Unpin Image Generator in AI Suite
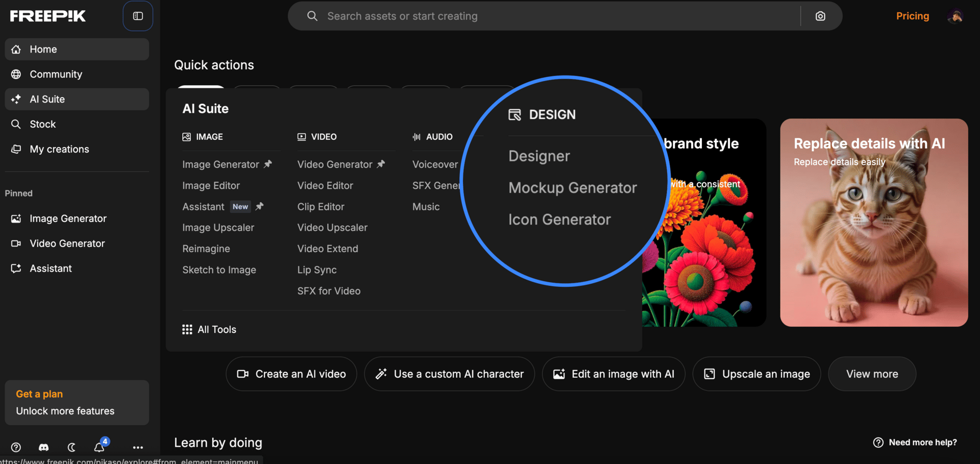The image size is (980, 464). point(268,164)
